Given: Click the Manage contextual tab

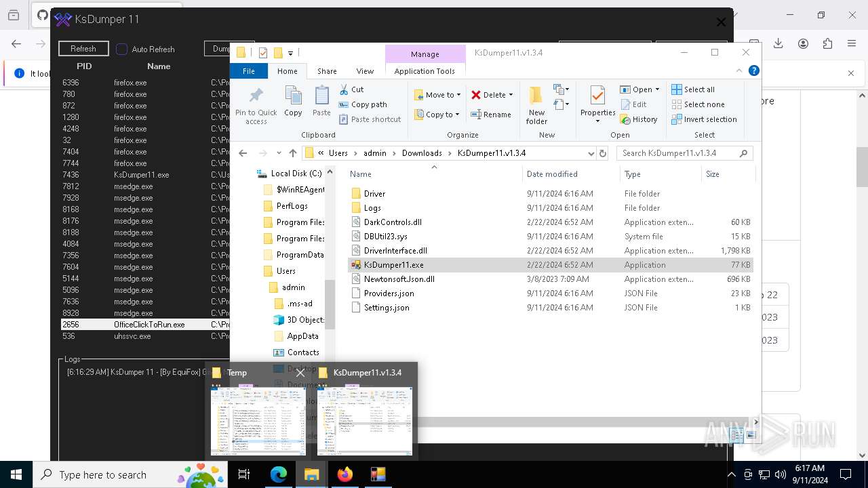Looking at the screenshot, I should pyautogui.click(x=425, y=54).
